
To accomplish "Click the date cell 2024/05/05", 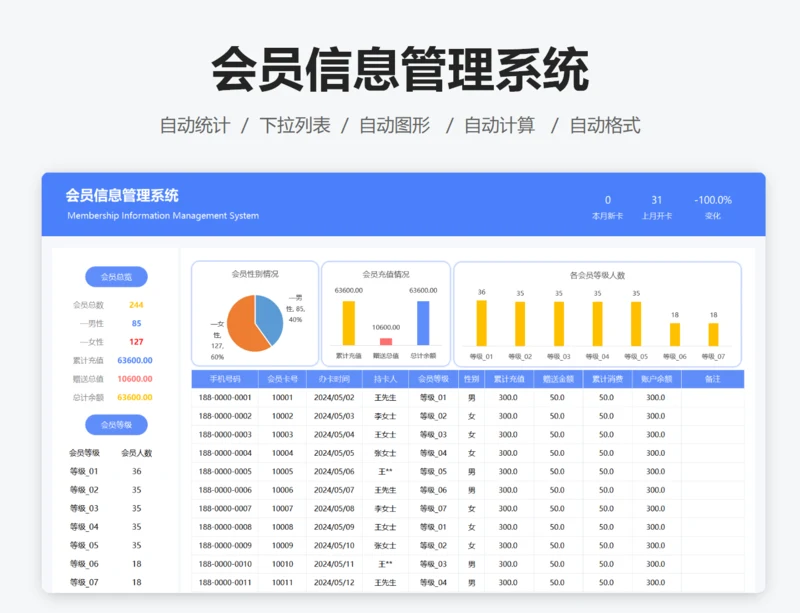I will coord(334,453).
